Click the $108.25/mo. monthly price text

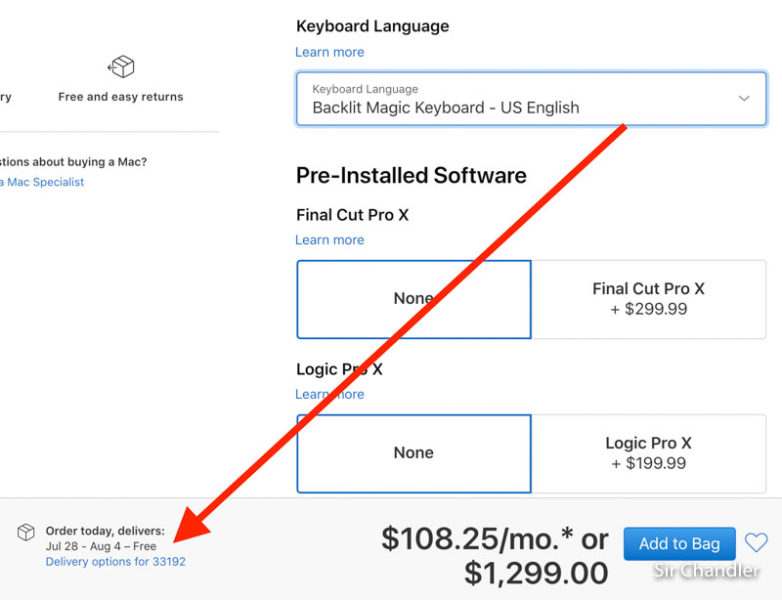pos(479,539)
